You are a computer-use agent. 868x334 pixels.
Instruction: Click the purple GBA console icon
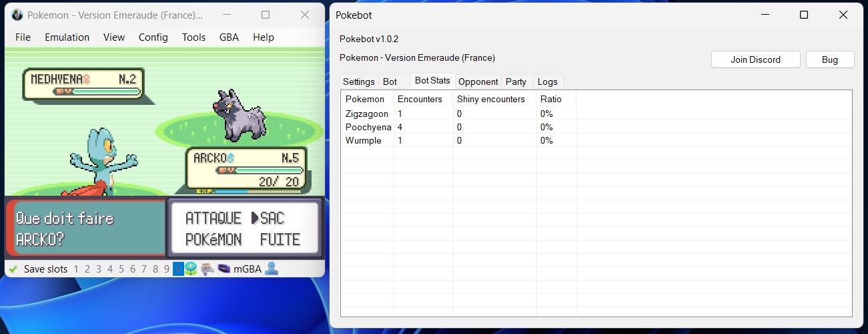224,269
